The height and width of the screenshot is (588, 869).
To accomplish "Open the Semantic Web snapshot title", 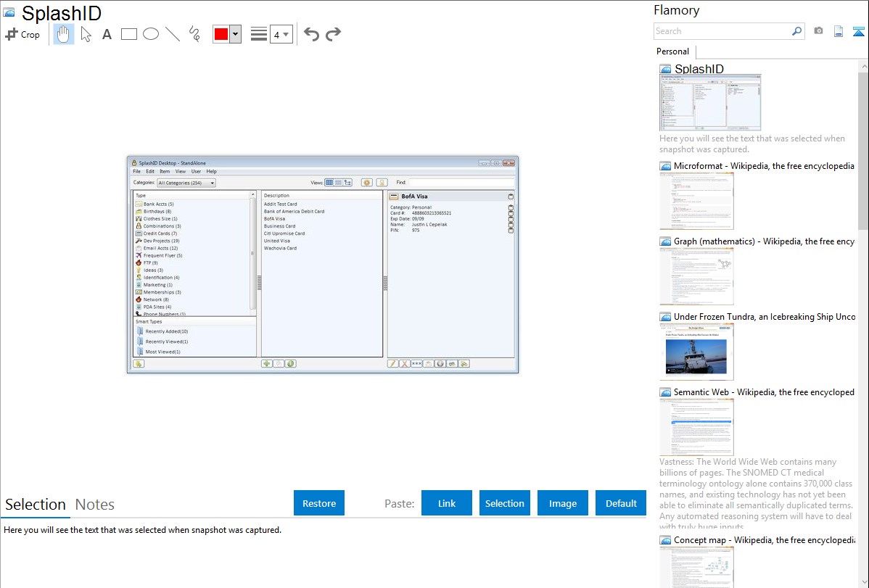I will (x=764, y=392).
